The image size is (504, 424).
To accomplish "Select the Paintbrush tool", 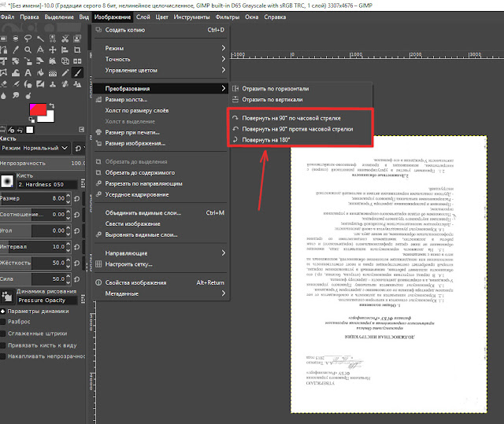I will [77, 72].
